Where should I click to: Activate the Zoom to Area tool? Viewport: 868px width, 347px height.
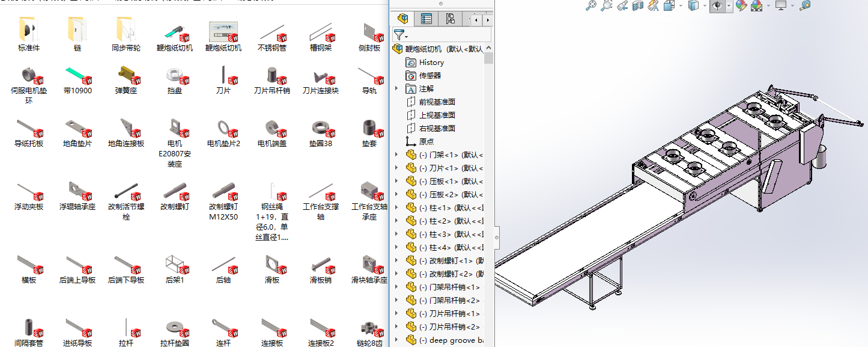(605, 6)
